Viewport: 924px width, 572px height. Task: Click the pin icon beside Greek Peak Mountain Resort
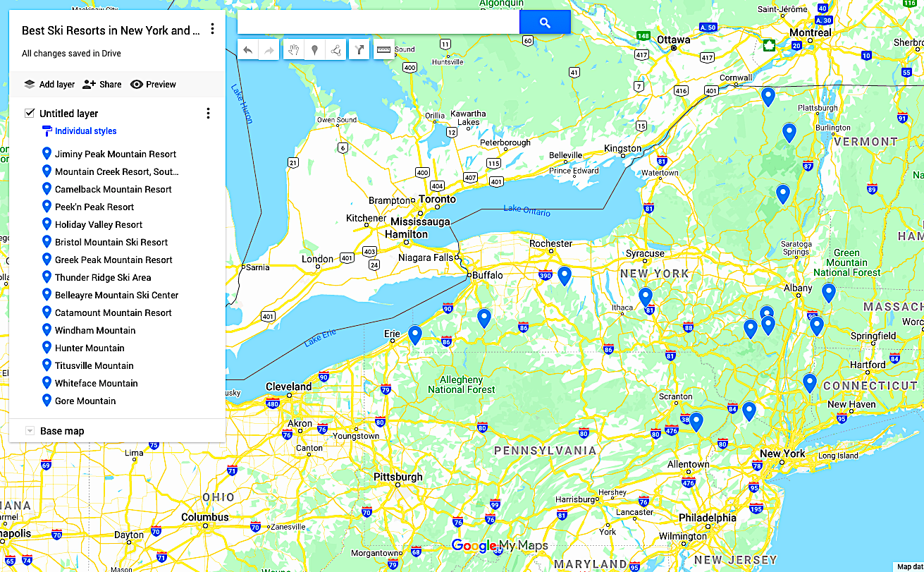[47, 260]
